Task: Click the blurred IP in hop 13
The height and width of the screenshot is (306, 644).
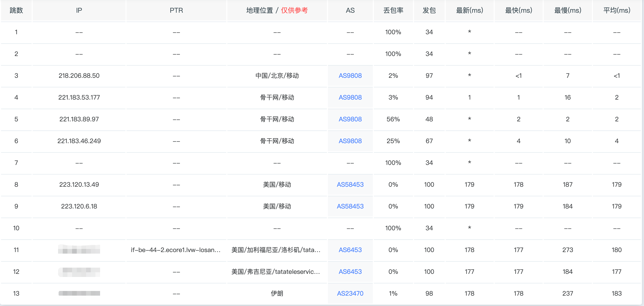Action: 79,293
